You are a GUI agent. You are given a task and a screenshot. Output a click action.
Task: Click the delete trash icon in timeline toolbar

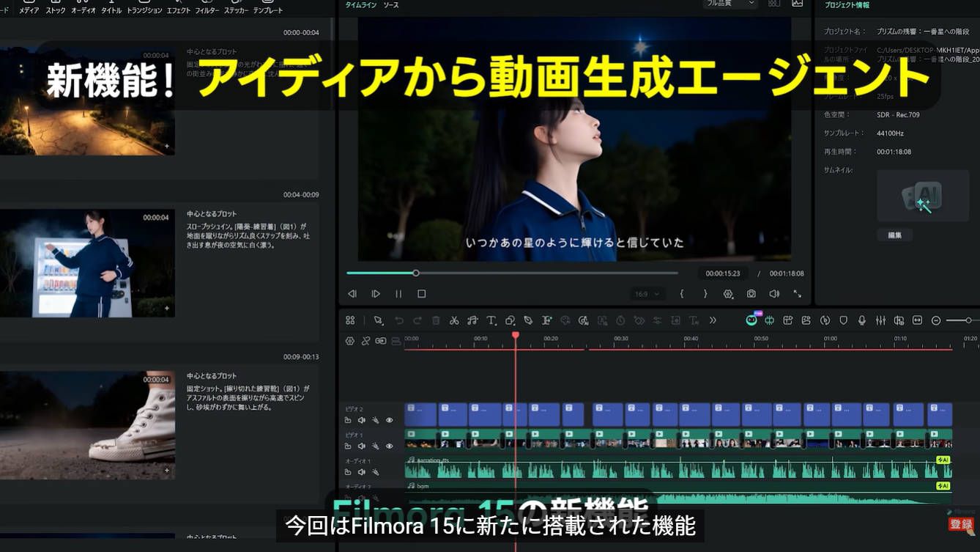436,320
